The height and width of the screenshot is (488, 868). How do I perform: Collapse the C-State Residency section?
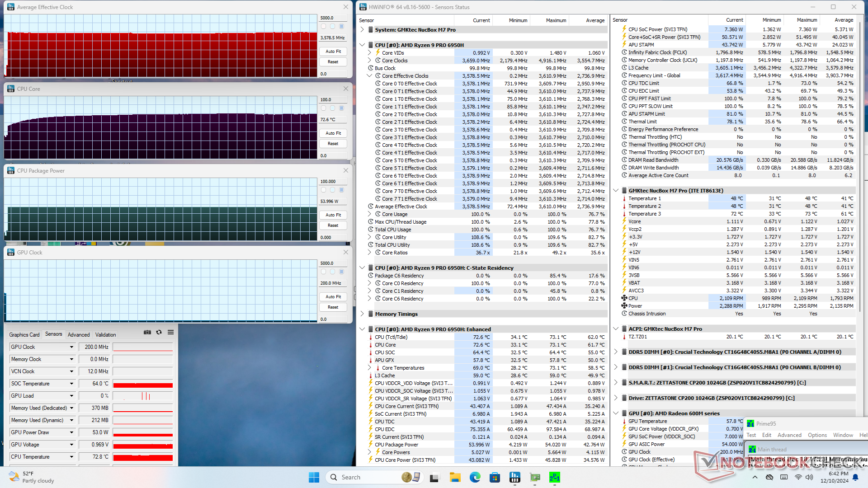(362, 268)
